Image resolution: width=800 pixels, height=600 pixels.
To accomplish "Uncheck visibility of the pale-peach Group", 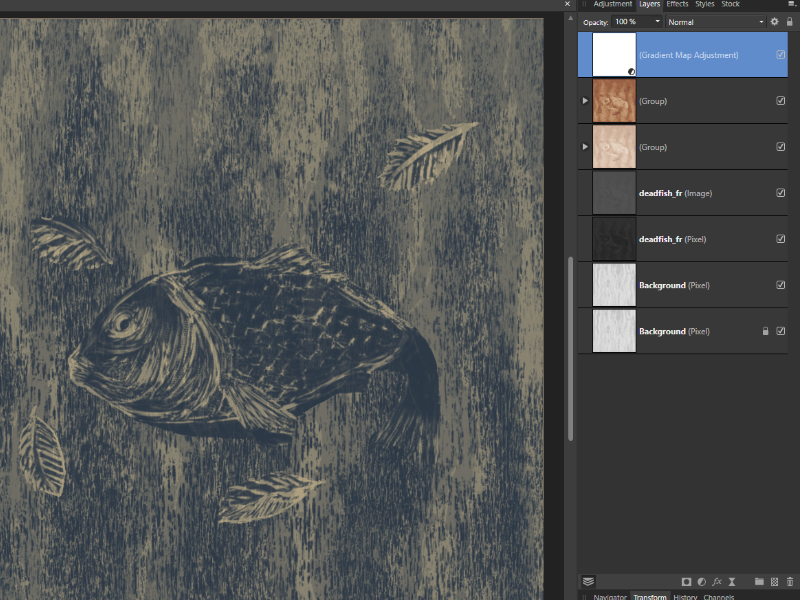I will [x=781, y=146].
